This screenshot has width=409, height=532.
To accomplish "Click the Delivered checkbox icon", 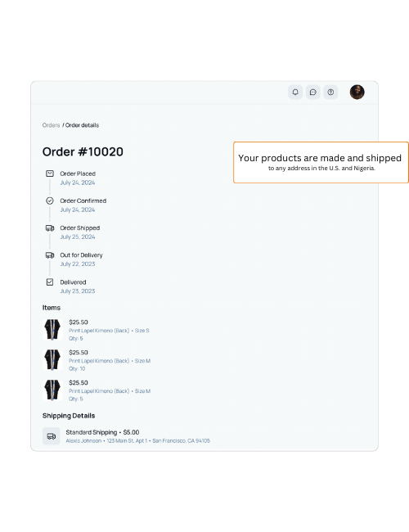I will [50, 282].
